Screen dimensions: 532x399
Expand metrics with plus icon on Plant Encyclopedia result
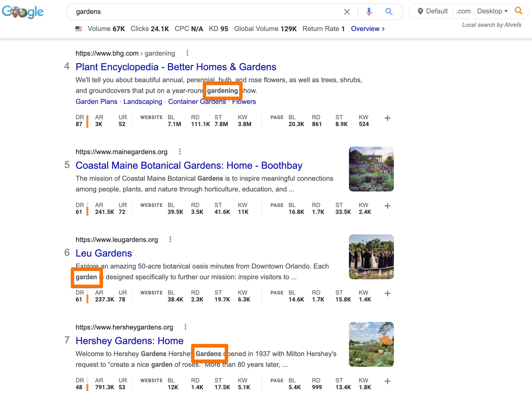coord(387,119)
